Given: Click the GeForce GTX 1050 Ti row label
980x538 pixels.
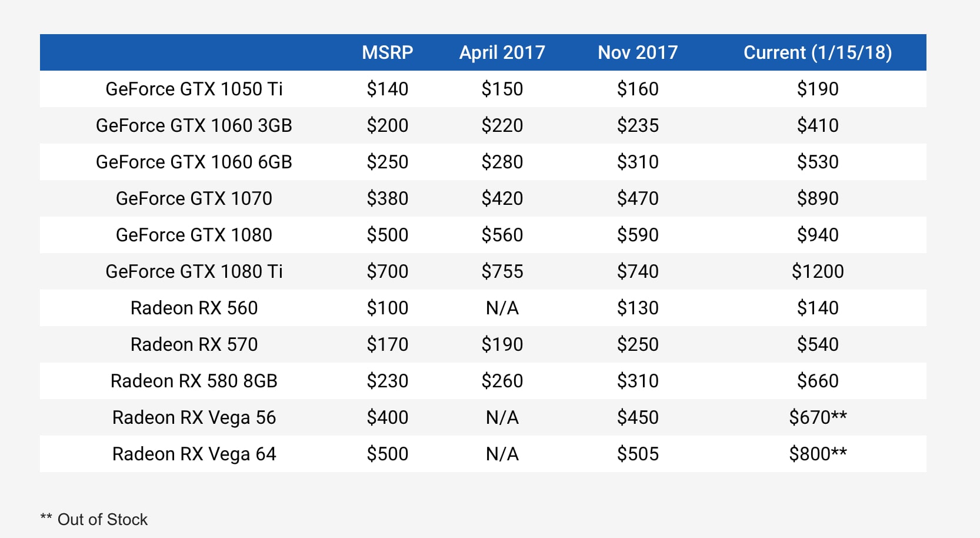Looking at the screenshot, I should click(x=194, y=89).
